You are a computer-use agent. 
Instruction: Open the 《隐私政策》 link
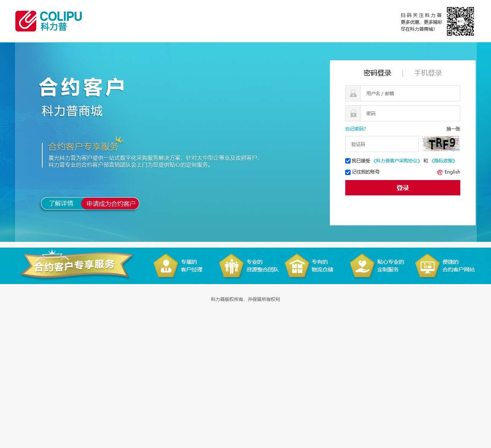443,161
